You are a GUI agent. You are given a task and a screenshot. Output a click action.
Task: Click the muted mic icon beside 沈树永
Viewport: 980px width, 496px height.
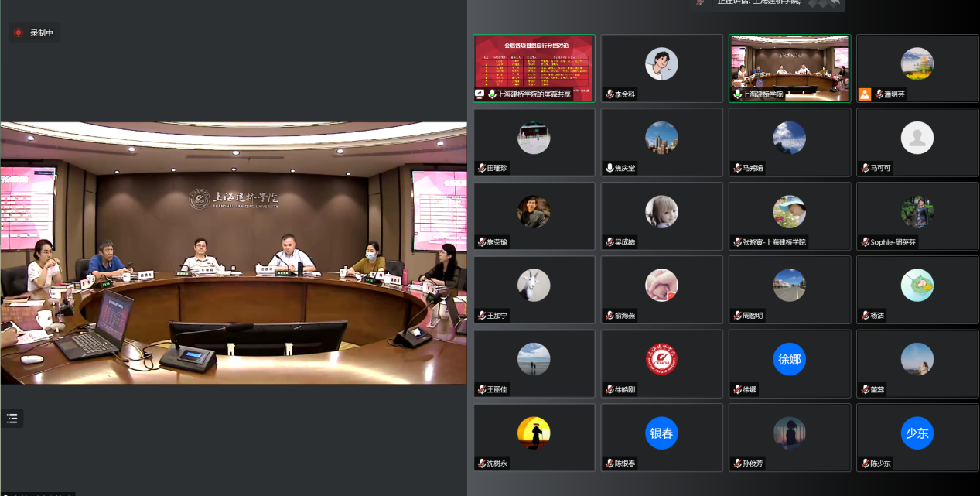pyautogui.click(x=481, y=464)
